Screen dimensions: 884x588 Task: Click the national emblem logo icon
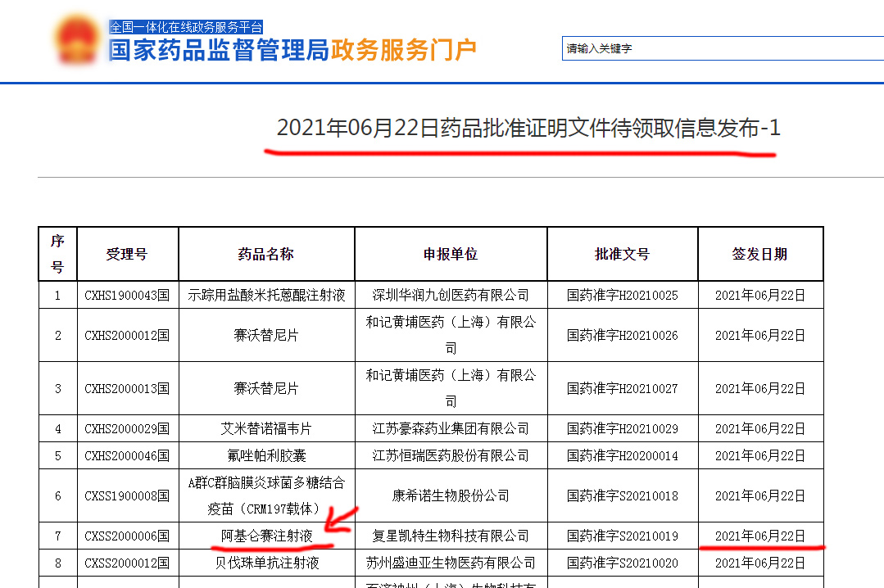pyautogui.click(x=77, y=41)
